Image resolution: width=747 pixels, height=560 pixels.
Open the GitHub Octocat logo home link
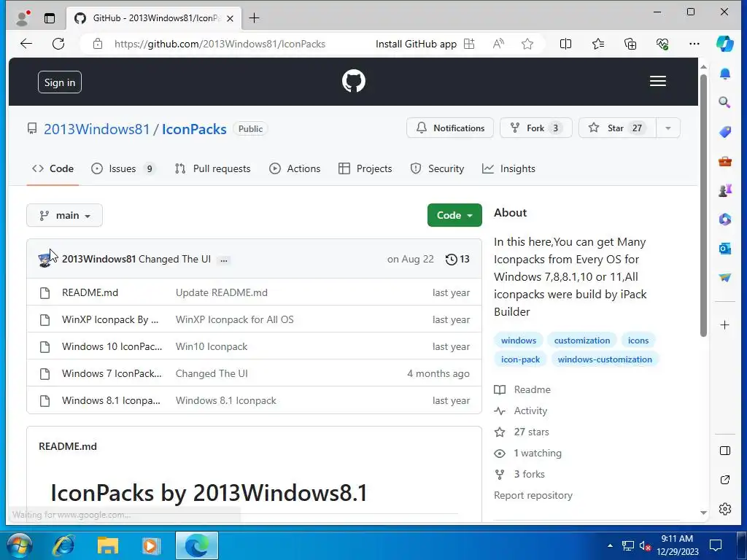(354, 82)
